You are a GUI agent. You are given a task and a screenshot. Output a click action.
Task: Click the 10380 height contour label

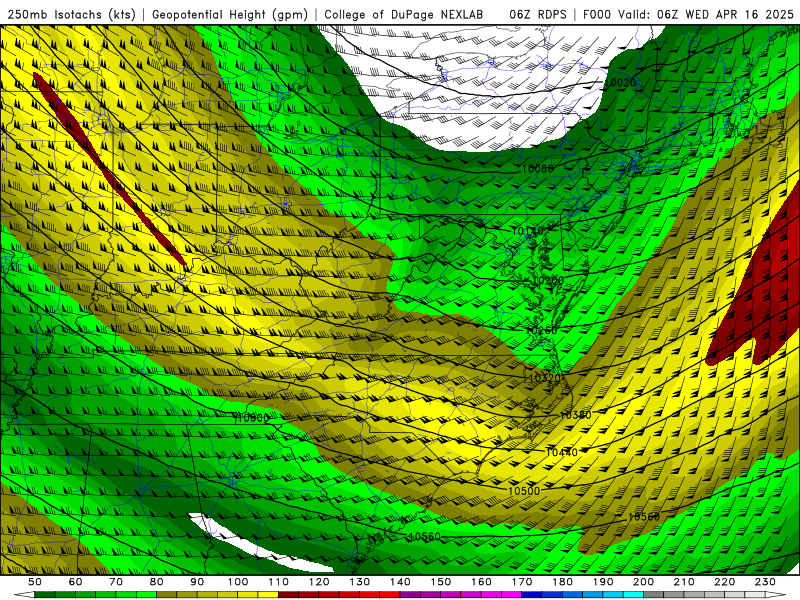[575, 415]
